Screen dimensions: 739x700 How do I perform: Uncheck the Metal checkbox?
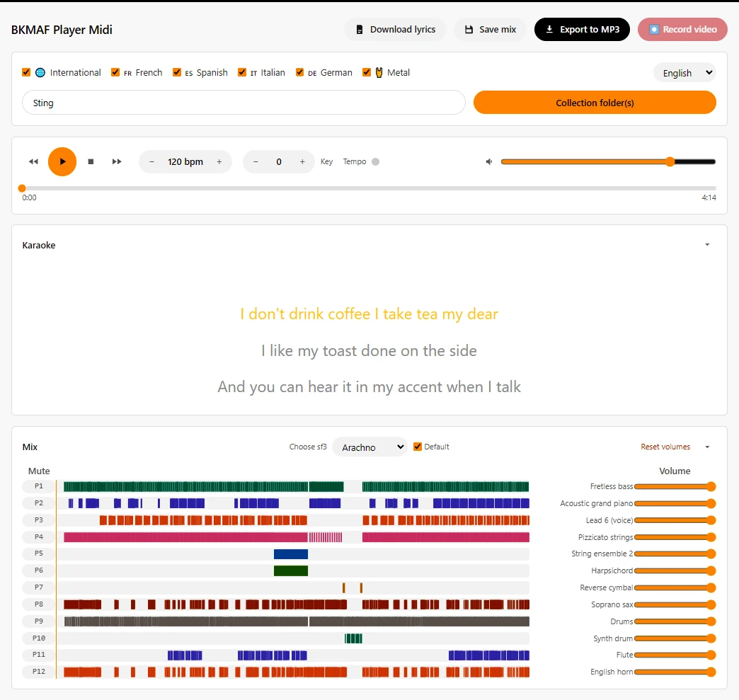pyautogui.click(x=366, y=72)
